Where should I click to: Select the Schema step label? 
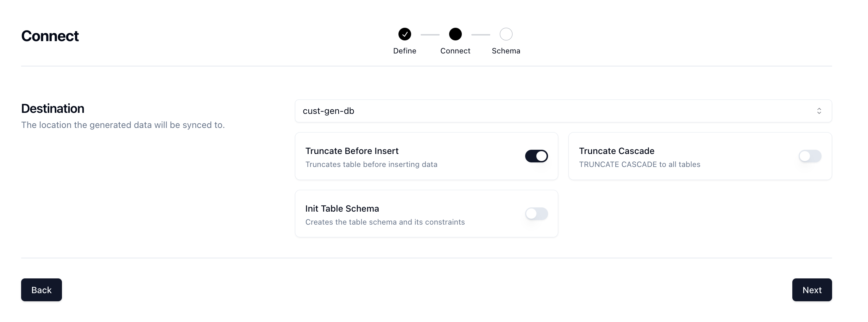[506, 51]
